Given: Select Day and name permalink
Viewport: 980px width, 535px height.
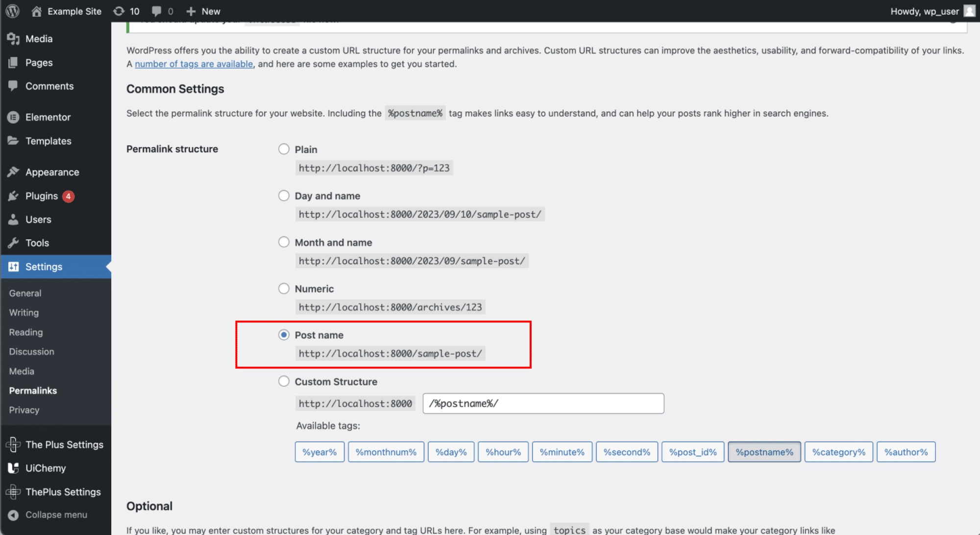Looking at the screenshot, I should (284, 196).
